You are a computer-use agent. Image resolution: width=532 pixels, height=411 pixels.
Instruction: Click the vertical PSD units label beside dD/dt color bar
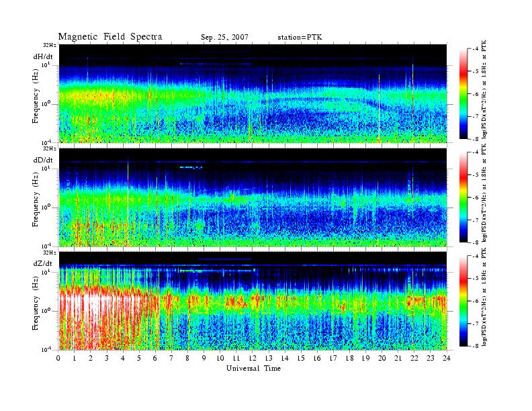[484, 193]
